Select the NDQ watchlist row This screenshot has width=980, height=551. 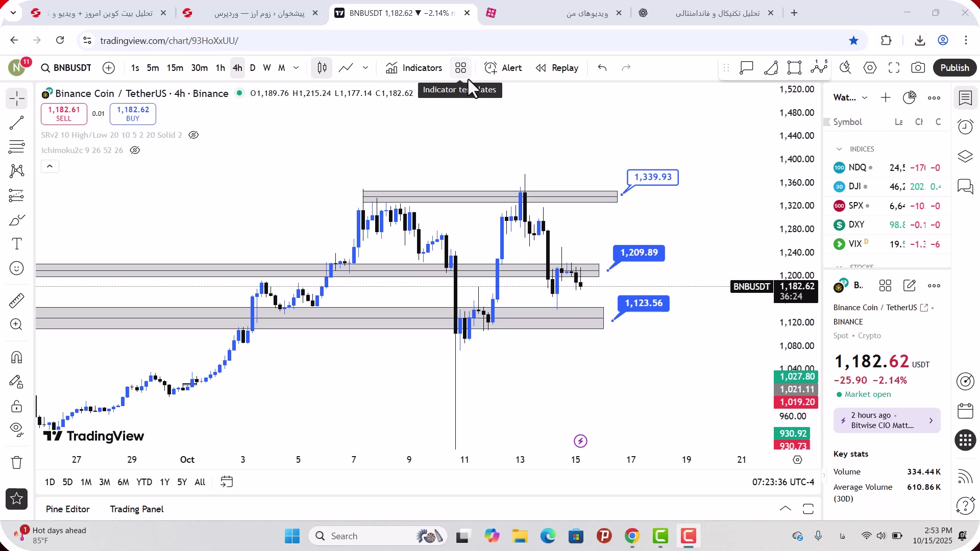(x=887, y=168)
